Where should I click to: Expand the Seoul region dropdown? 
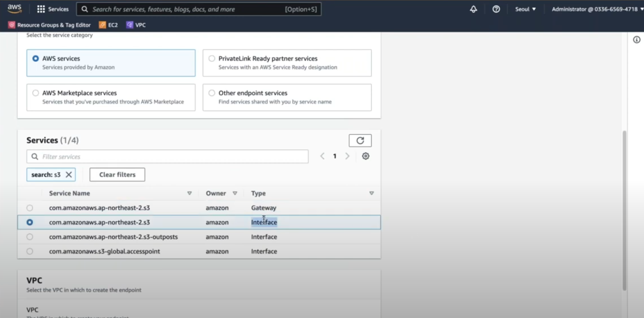coord(525,9)
